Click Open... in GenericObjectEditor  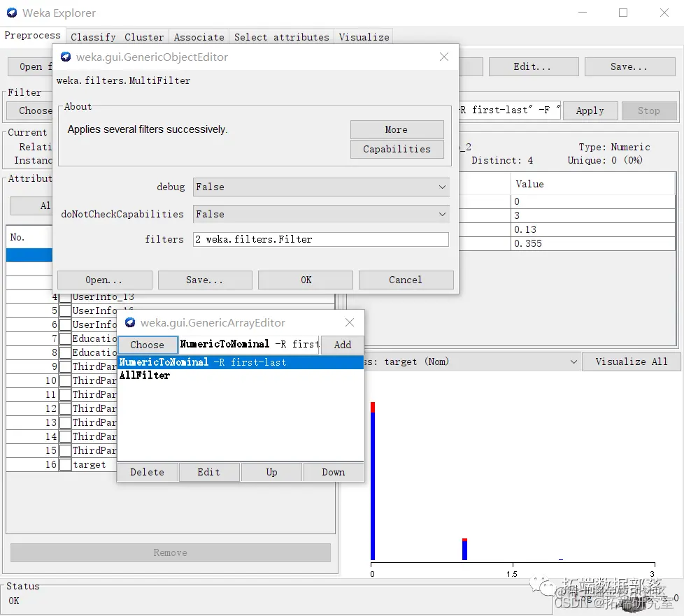click(105, 280)
